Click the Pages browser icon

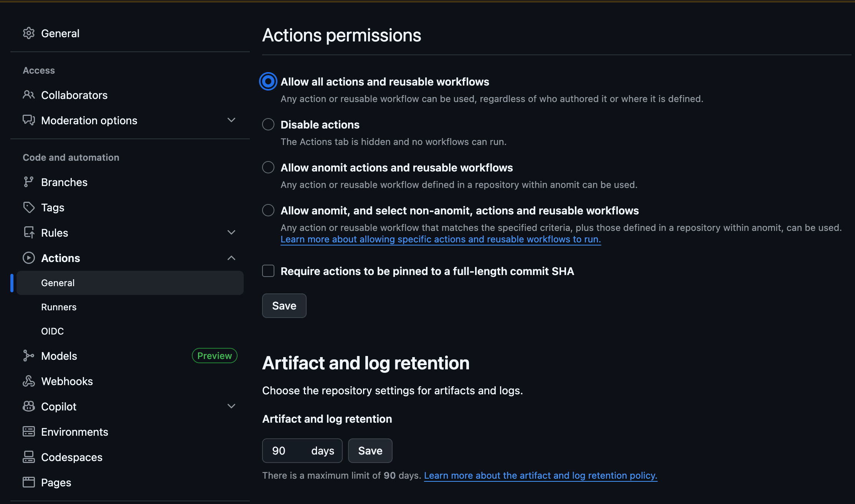[x=29, y=482]
